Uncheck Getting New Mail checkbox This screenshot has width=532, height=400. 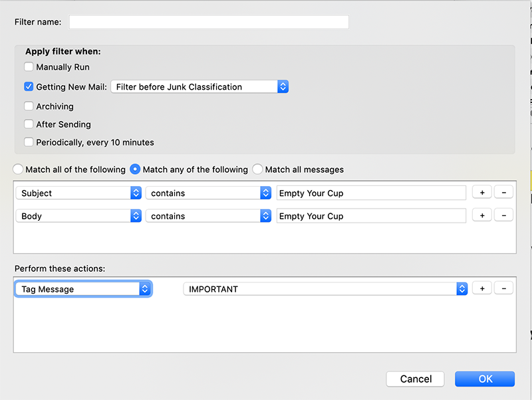(29, 86)
